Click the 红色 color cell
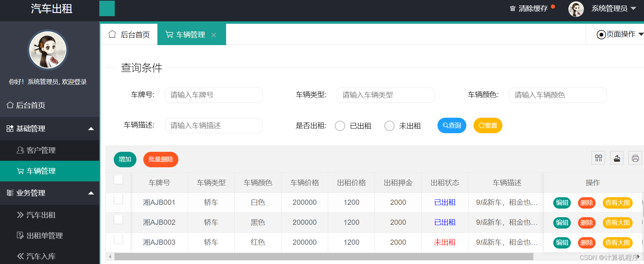This screenshot has height=264, width=644. tap(258, 242)
